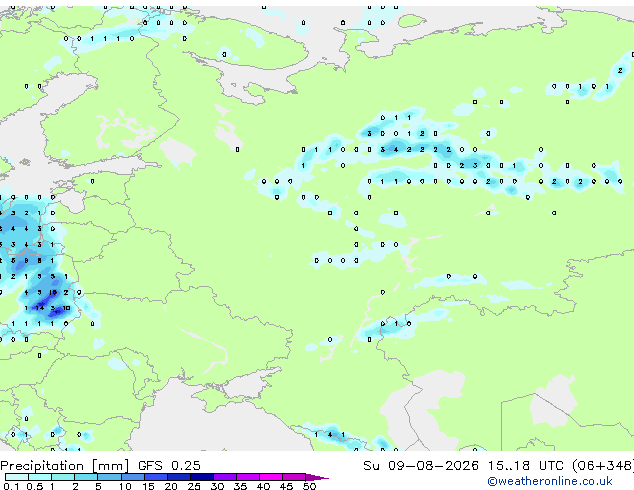Click the '15..18 UTC' time range
Viewport: 634px width, 490px height.
526,466
